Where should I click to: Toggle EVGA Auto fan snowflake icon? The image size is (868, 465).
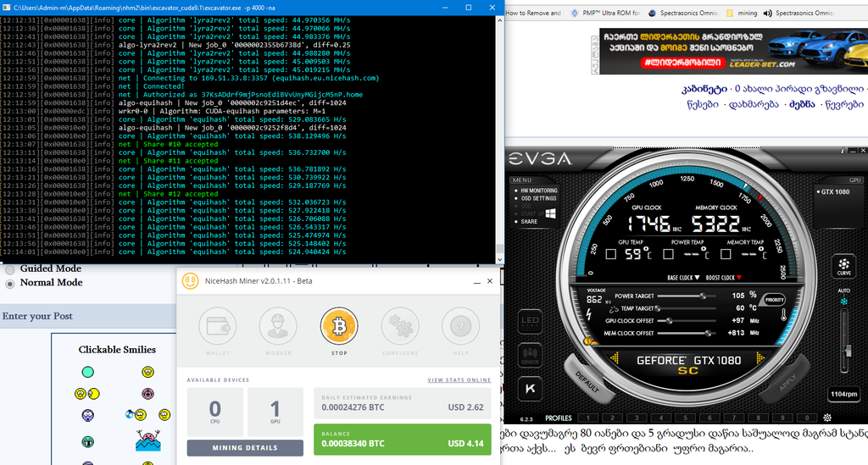coord(843,302)
